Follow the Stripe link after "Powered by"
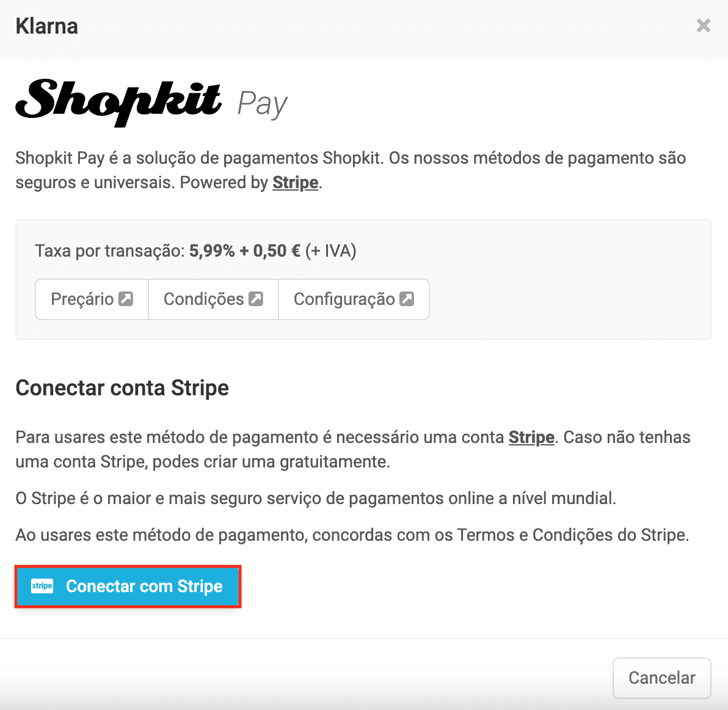The image size is (728, 710). click(x=295, y=183)
